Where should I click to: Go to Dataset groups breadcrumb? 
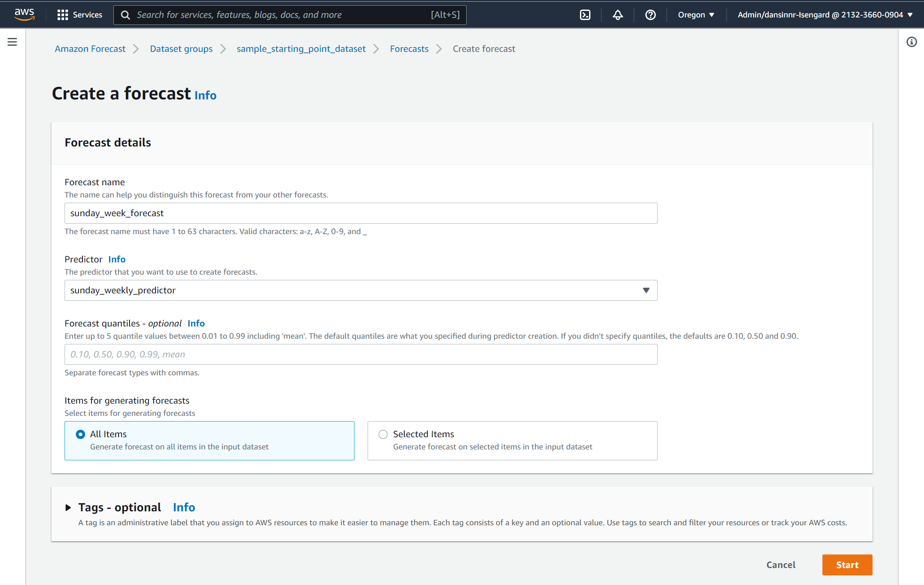point(181,49)
